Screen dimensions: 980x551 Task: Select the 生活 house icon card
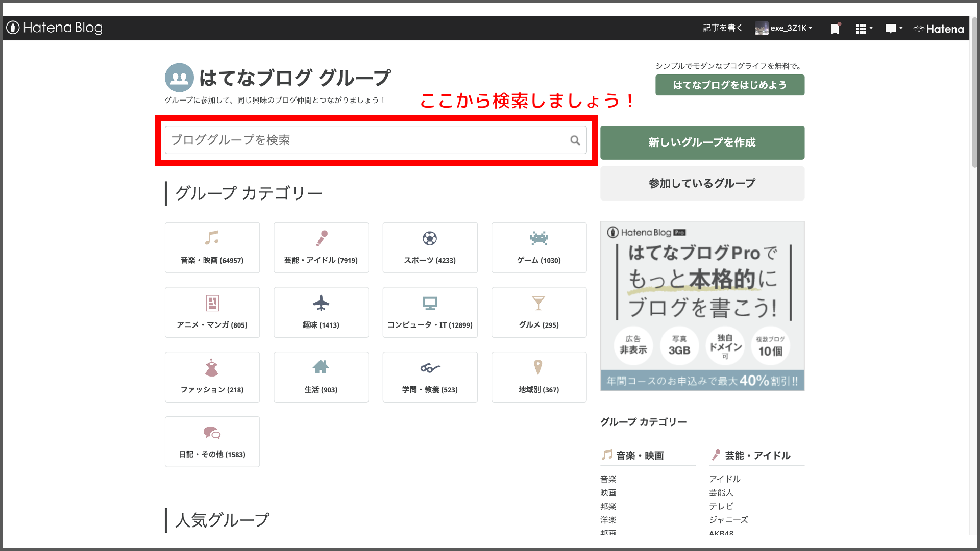coord(321,377)
